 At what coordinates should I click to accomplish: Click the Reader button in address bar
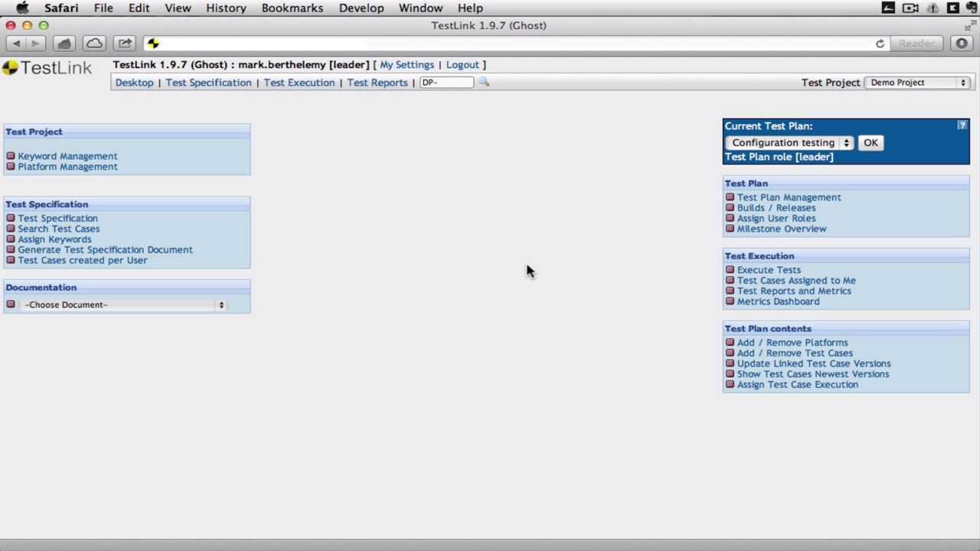click(x=916, y=44)
